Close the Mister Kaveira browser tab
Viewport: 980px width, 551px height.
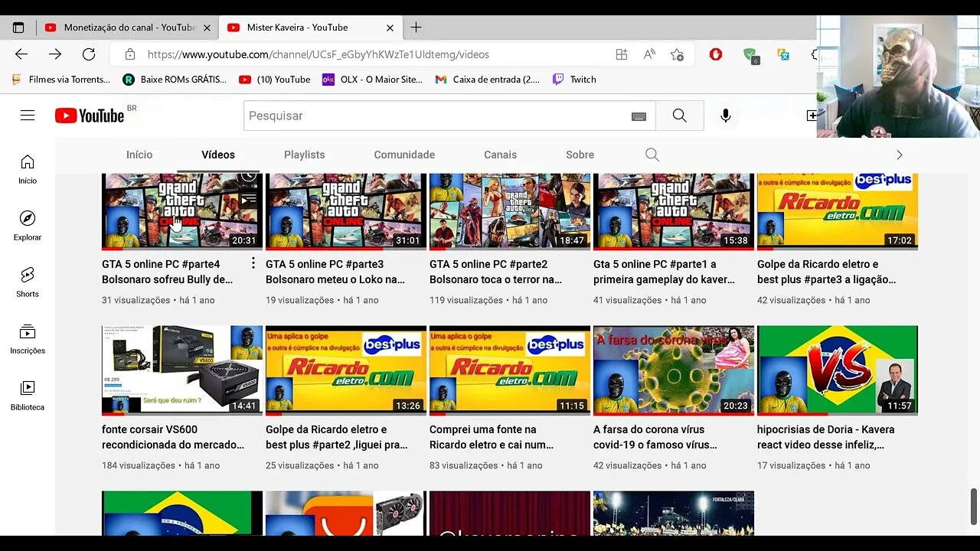(390, 28)
